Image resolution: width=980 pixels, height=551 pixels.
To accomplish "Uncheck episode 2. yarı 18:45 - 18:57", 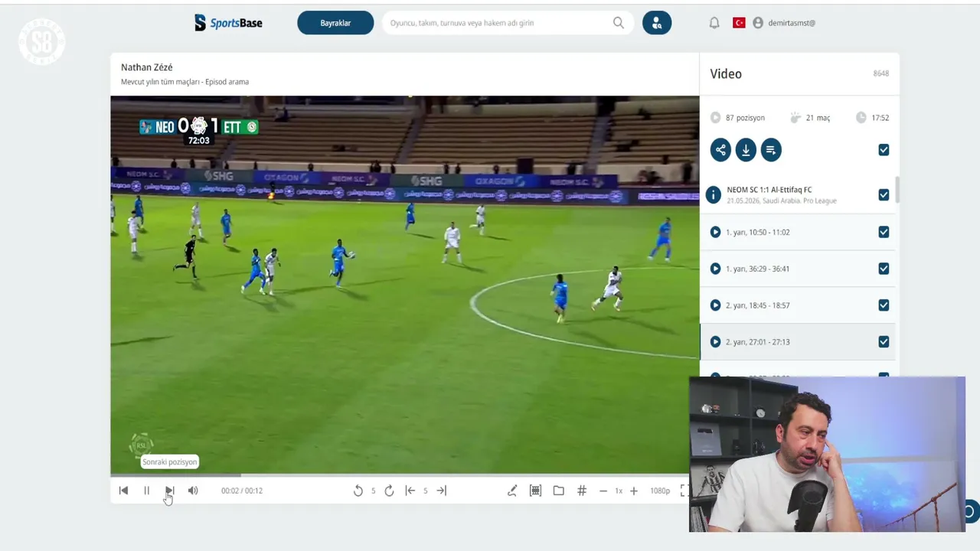I will (x=884, y=305).
